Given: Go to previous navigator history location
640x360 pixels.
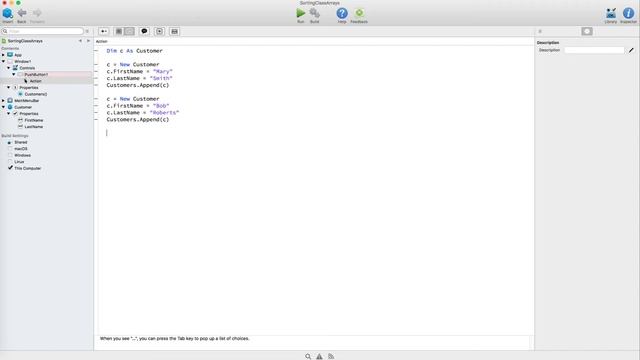Looking at the screenshot, I should point(80,41).
